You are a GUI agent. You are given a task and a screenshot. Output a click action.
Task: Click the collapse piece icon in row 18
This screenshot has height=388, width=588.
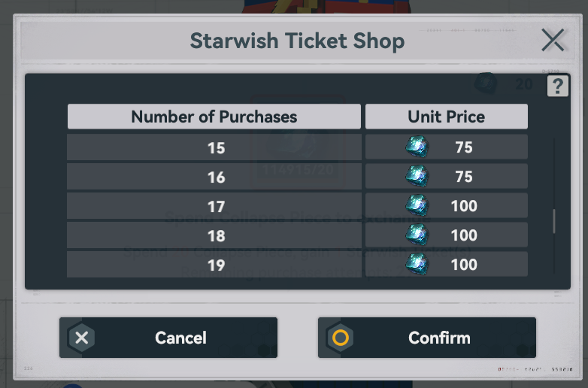click(x=417, y=235)
